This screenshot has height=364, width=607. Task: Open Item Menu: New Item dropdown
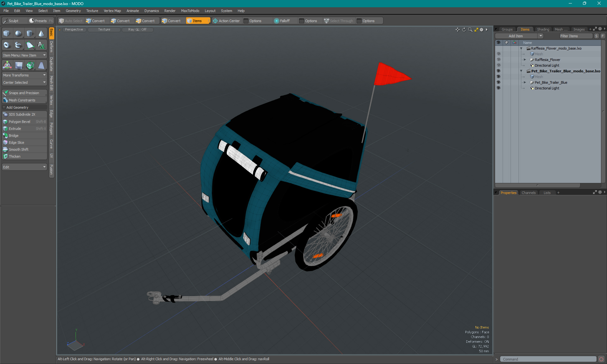coord(24,55)
